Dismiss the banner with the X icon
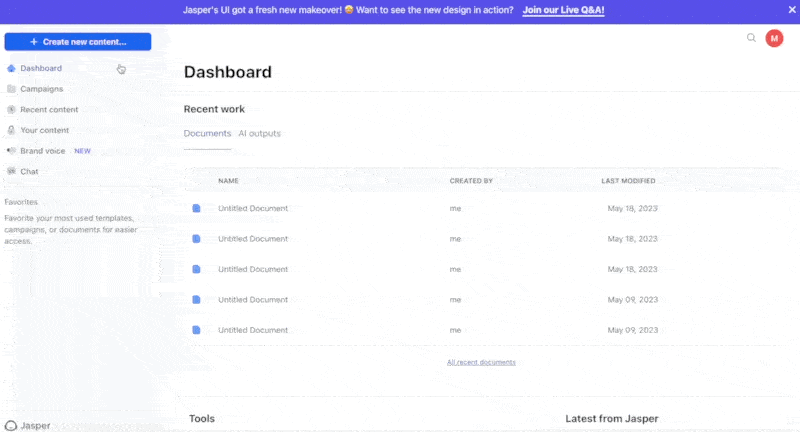The width and height of the screenshot is (800, 432). pos(792,10)
